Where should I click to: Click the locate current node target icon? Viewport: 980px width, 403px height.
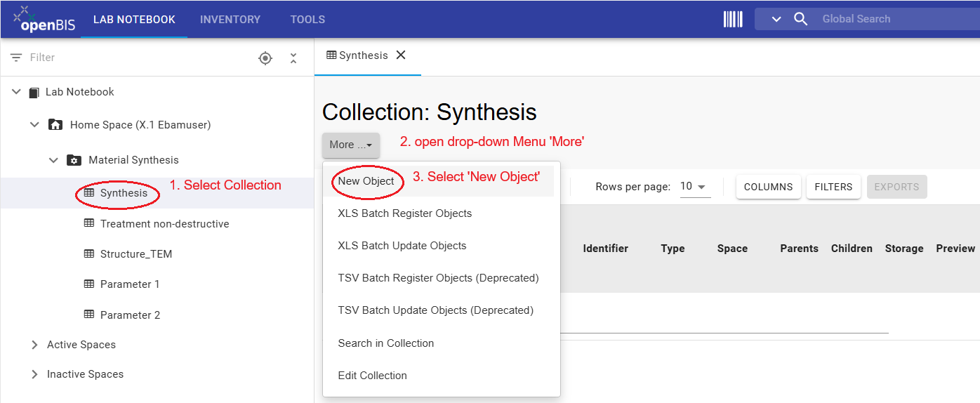265,58
